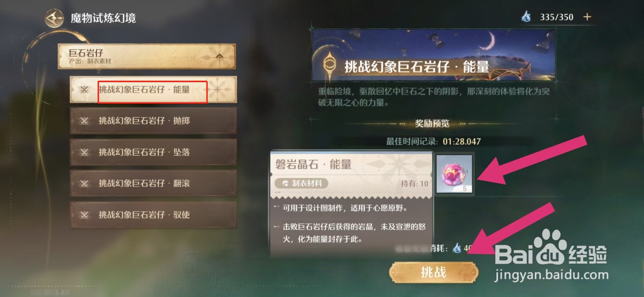Tap the plus icon to add energy
This screenshot has height=297, width=644.
coord(587,17)
